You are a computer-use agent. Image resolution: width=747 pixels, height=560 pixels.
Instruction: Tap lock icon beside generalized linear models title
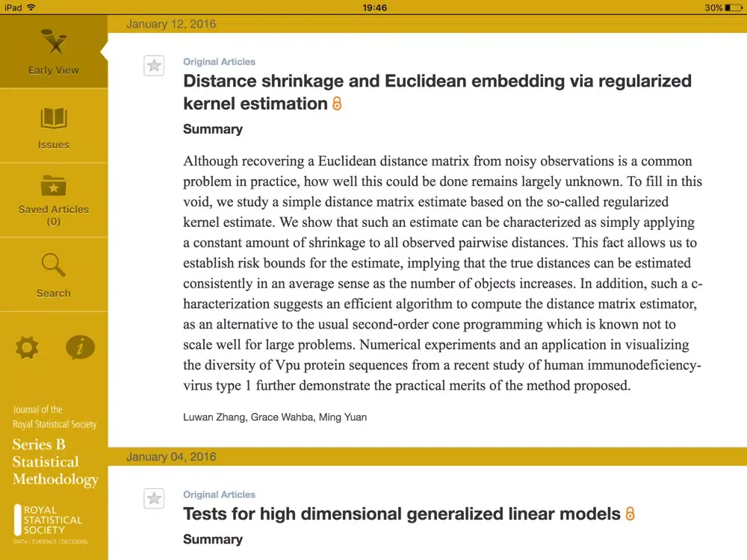(630, 514)
